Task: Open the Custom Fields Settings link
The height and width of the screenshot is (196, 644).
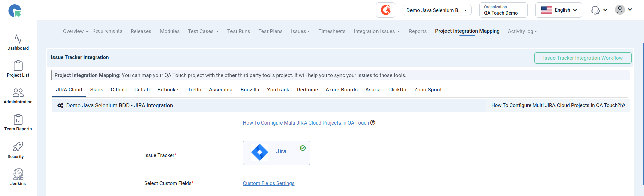Action: 269,183
